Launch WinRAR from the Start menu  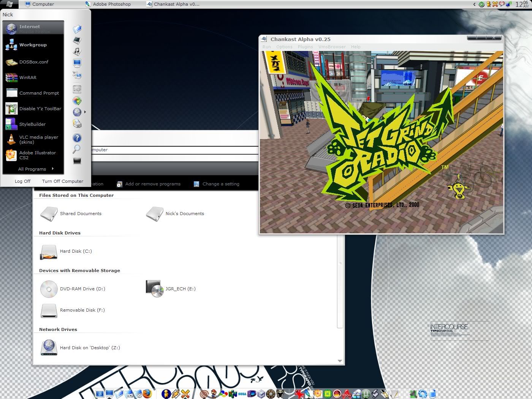point(33,78)
